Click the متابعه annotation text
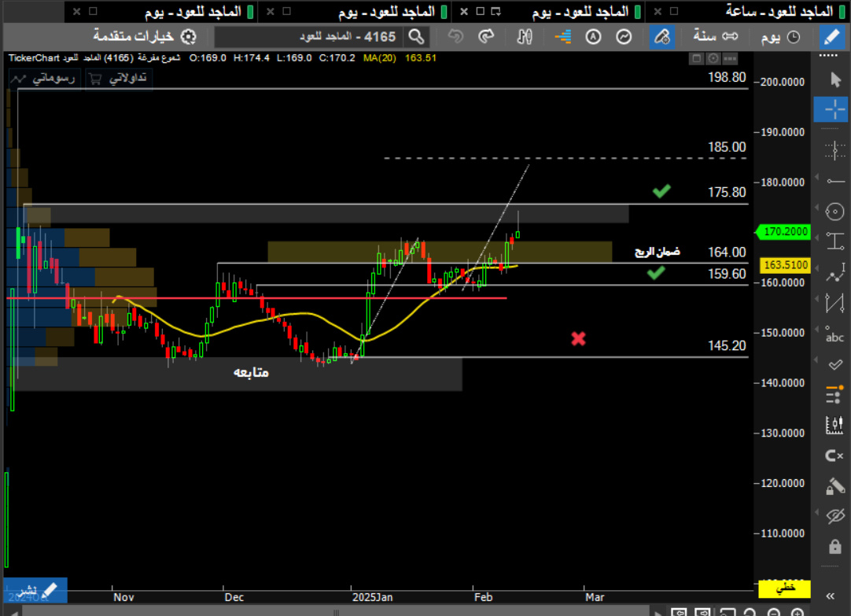This screenshot has width=851, height=616. [251, 372]
